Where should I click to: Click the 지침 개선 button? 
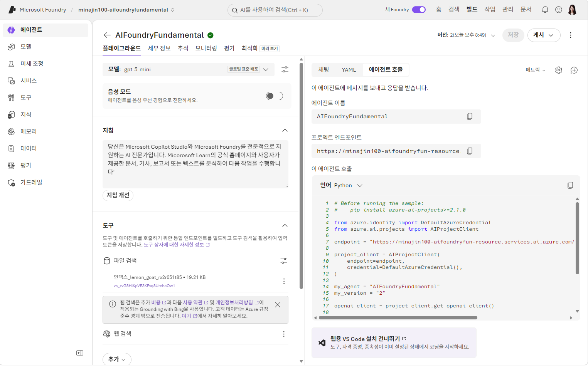click(x=118, y=195)
